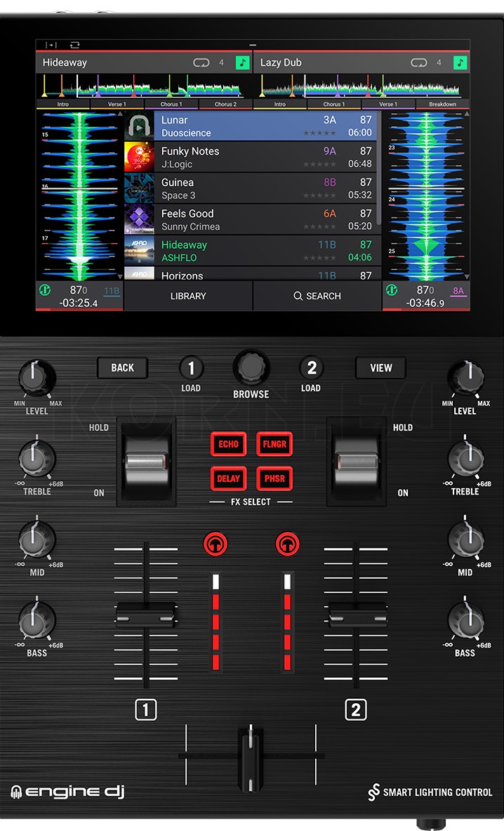Open the LIBRARY tab
This screenshot has height=831, width=504.
pos(188,296)
